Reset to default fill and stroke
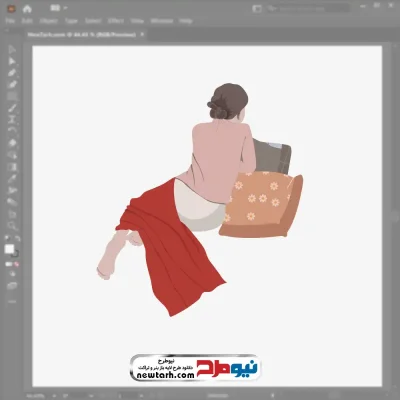The width and height of the screenshot is (400, 400). click(x=7, y=238)
